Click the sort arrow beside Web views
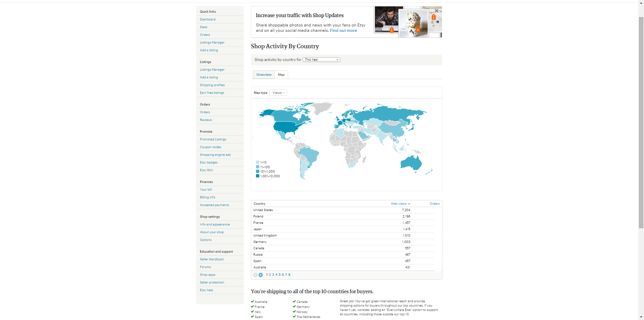The height and width of the screenshot is (320, 644). point(409,204)
